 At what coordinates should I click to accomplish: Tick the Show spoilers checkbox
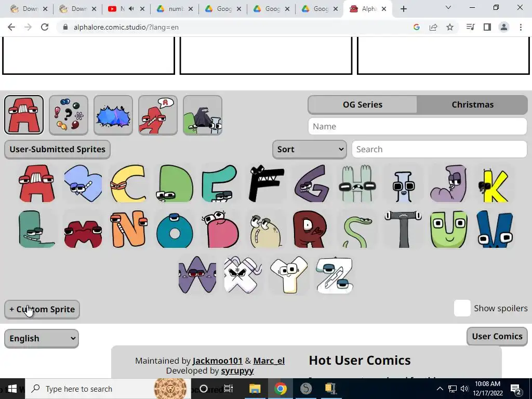462,308
